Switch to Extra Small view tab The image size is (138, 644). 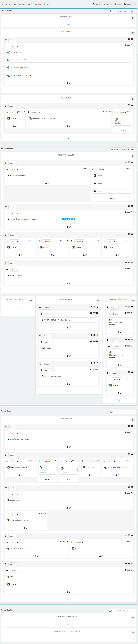[38, 4]
